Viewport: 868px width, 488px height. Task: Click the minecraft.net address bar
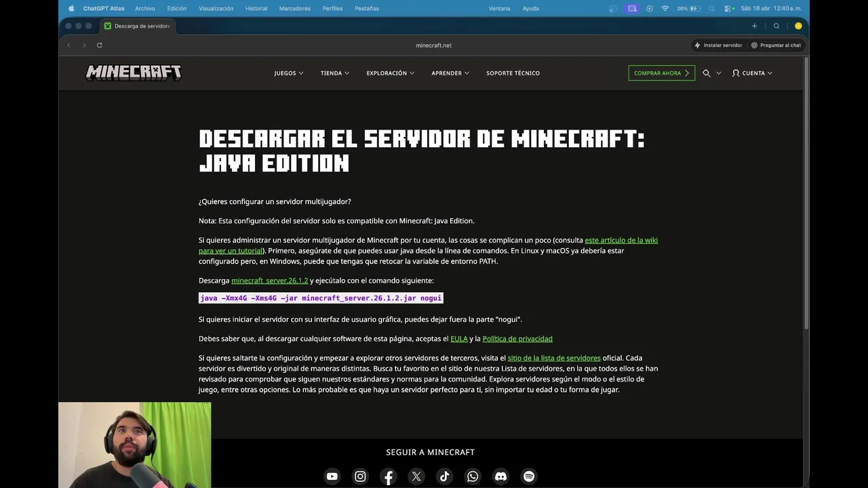coord(434,45)
